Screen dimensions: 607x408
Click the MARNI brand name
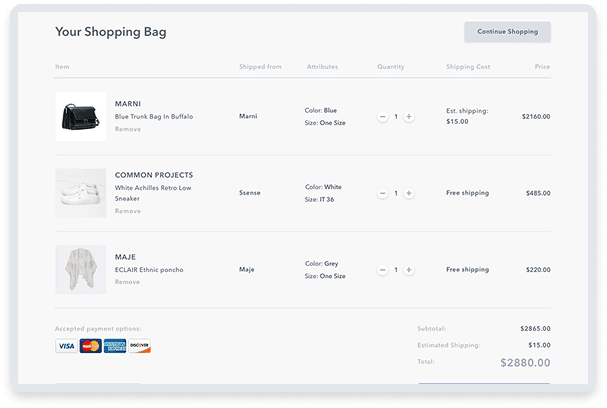tap(129, 104)
